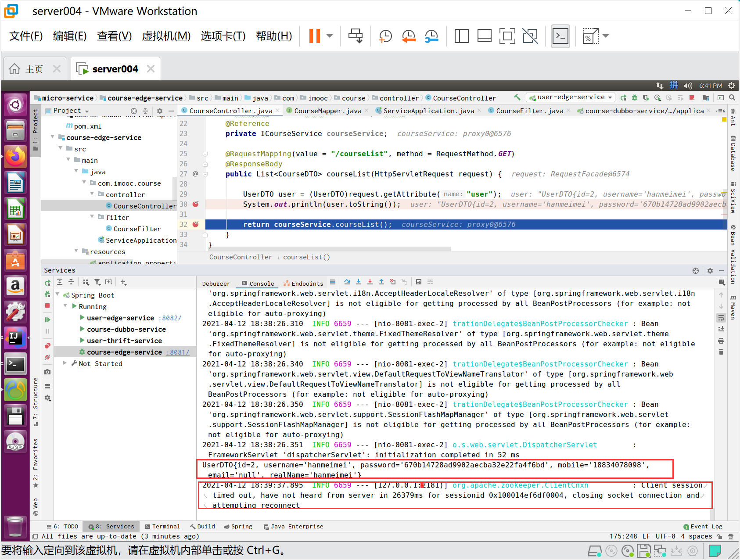Open the Build tool window

pos(202,526)
